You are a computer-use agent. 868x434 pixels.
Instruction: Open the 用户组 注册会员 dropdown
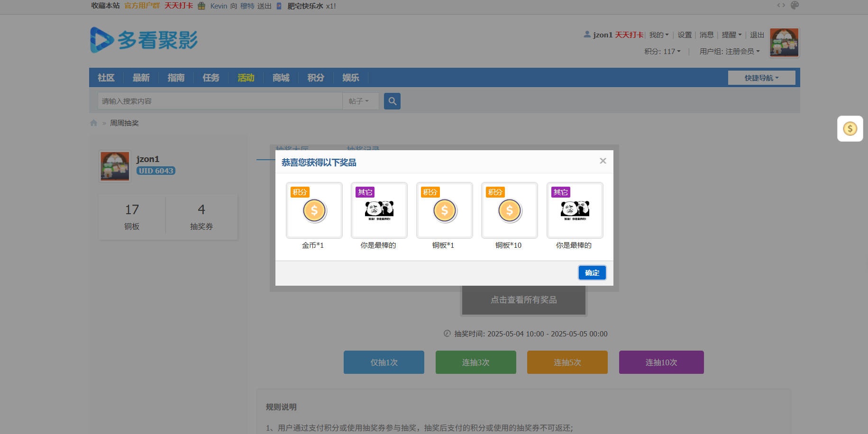(729, 51)
